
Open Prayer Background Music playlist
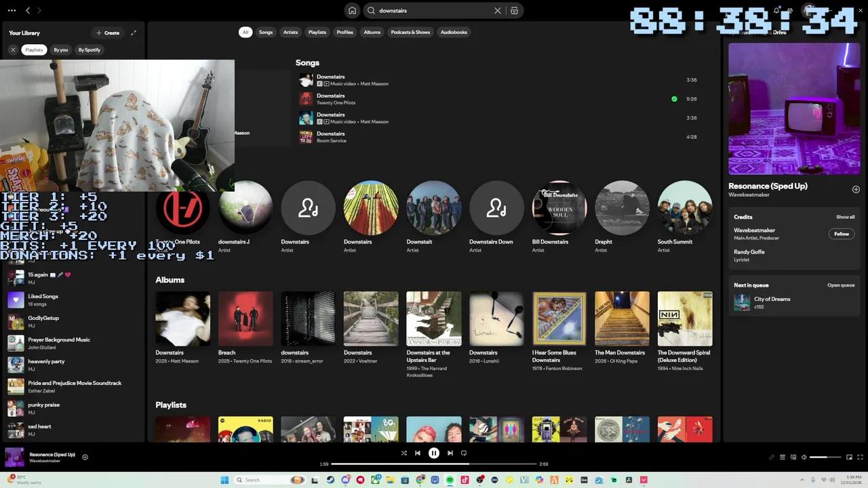pos(73,342)
